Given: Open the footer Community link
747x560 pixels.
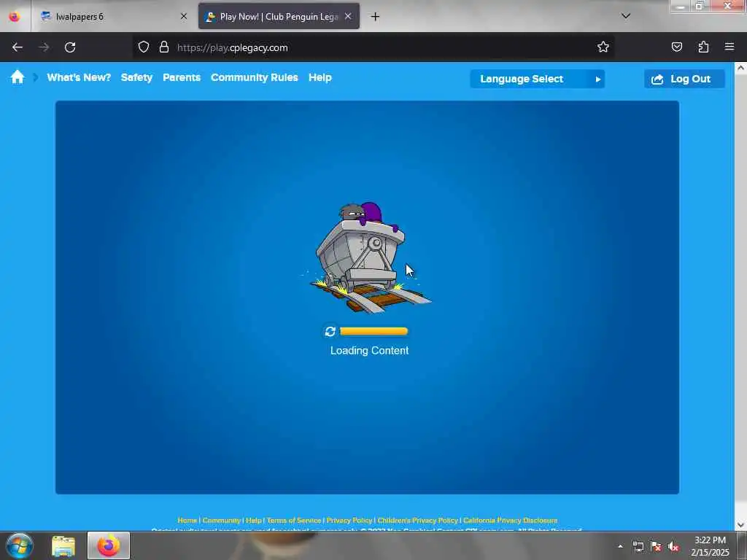Looking at the screenshot, I should coord(222,521).
